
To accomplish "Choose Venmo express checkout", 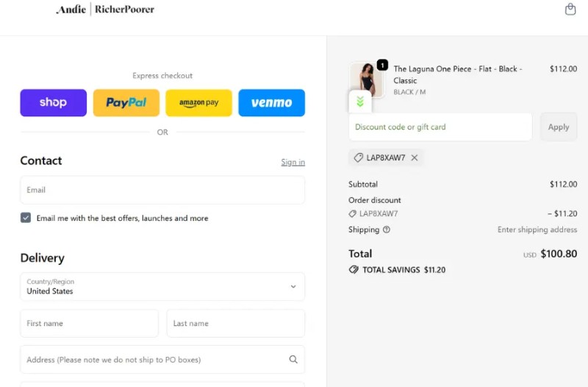I will [x=271, y=102].
